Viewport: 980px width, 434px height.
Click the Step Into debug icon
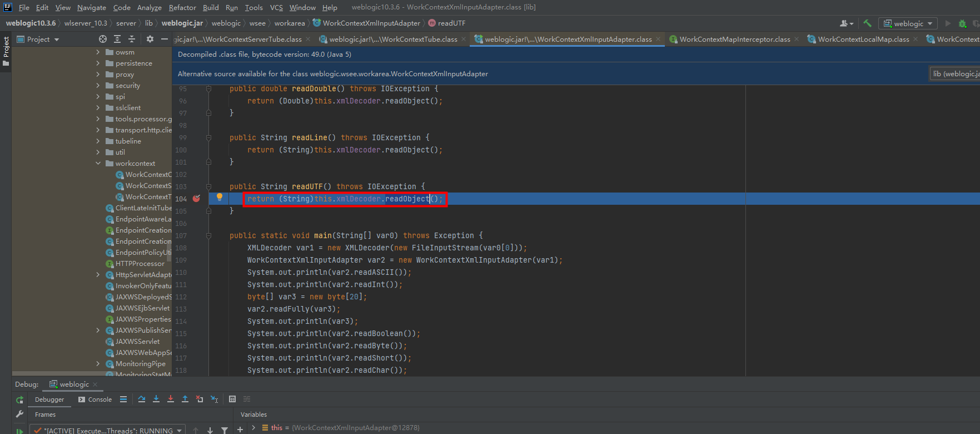tap(156, 399)
